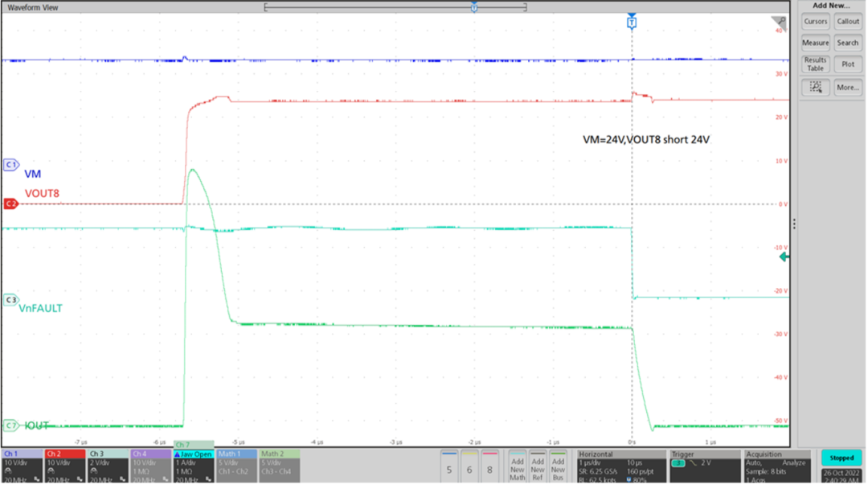
Task: Click Add New Ref button
Action: pos(538,466)
